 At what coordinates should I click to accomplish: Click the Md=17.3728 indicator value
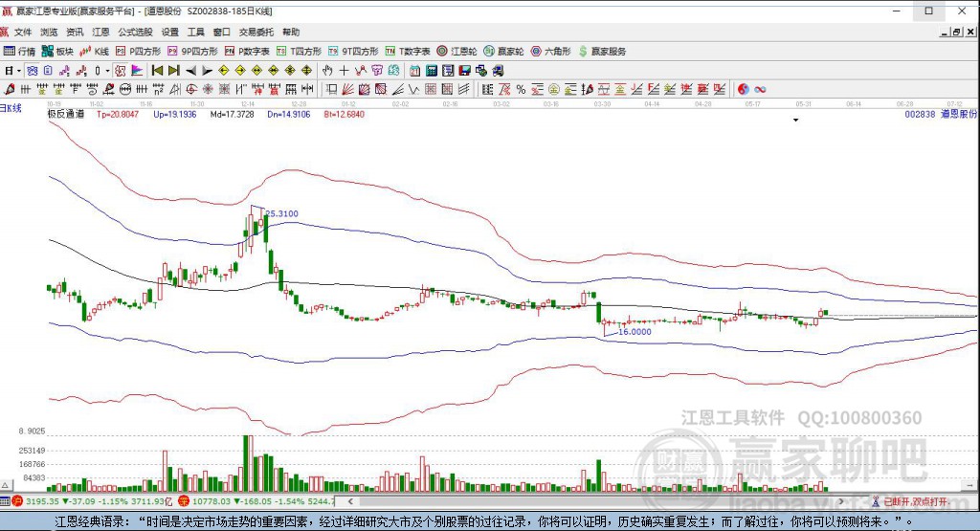tap(232, 114)
